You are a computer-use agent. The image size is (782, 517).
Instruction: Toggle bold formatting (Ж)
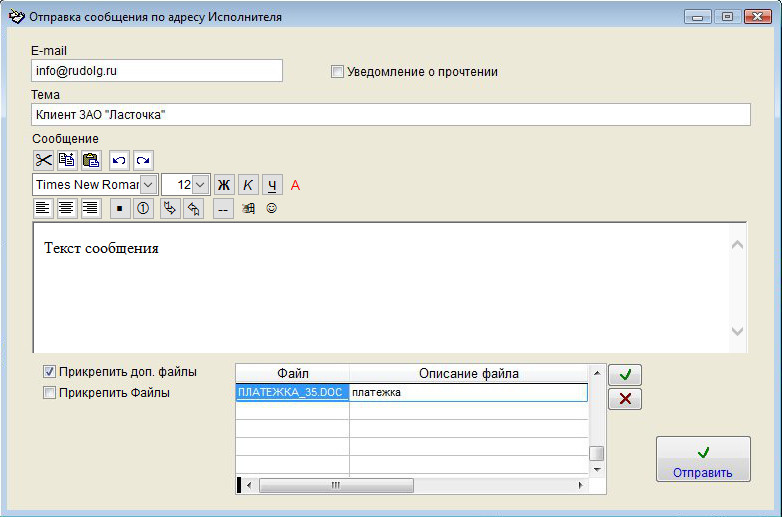pyautogui.click(x=224, y=185)
